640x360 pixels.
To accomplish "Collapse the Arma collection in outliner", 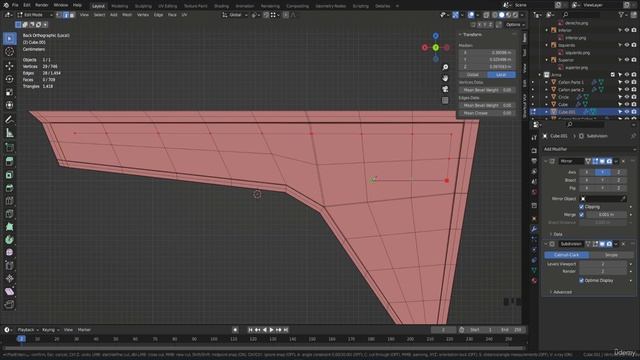I will pos(540,75).
